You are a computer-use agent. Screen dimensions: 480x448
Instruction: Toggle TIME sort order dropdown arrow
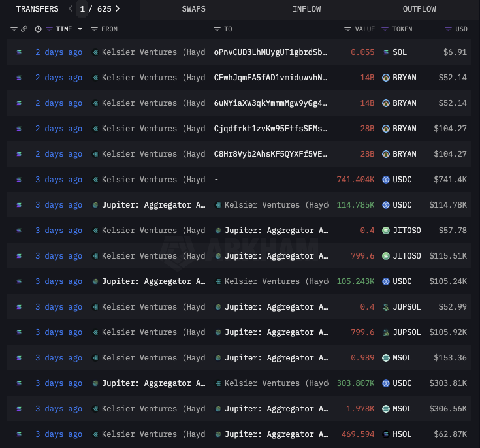point(80,29)
